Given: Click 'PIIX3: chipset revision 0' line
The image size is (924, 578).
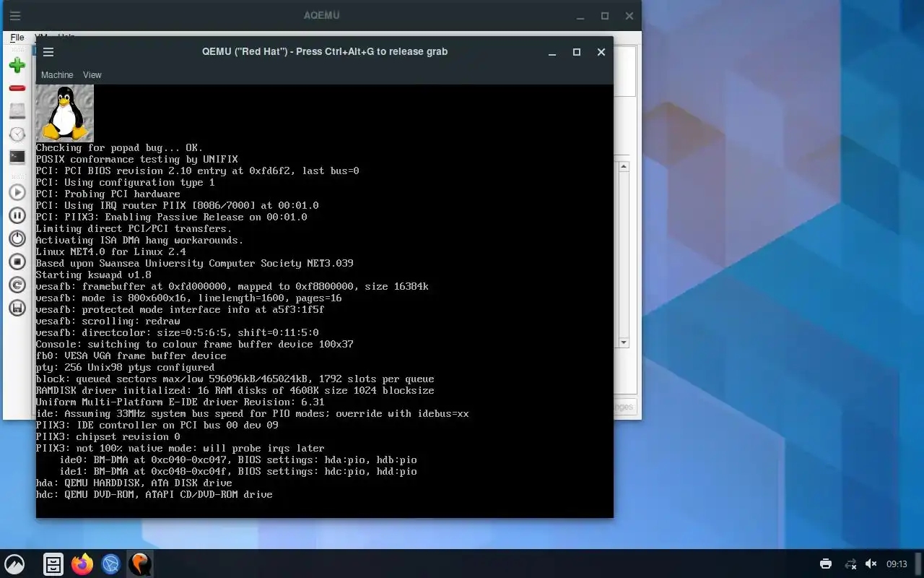Looking at the screenshot, I should pyautogui.click(x=108, y=437).
